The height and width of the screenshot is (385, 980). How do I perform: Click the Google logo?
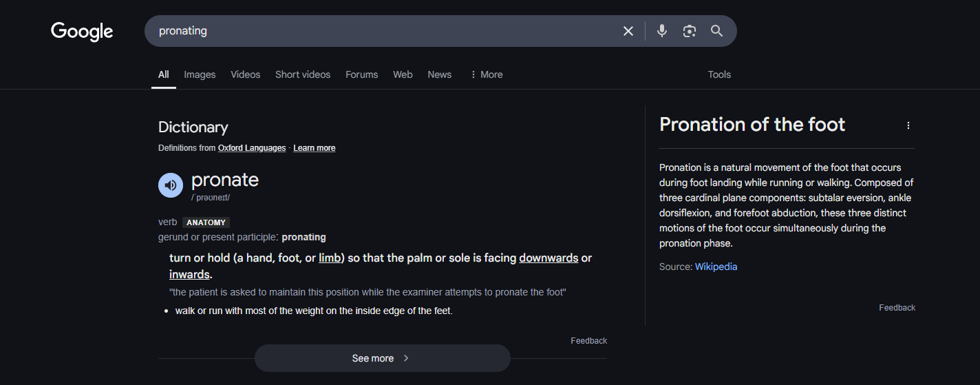pyautogui.click(x=82, y=32)
